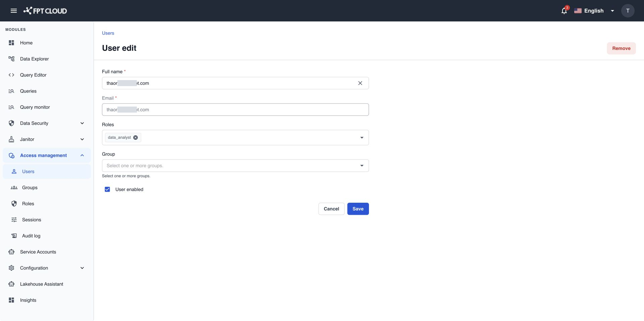Select the Users menu item
This screenshot has width=644, height=321.
(47, 172)
